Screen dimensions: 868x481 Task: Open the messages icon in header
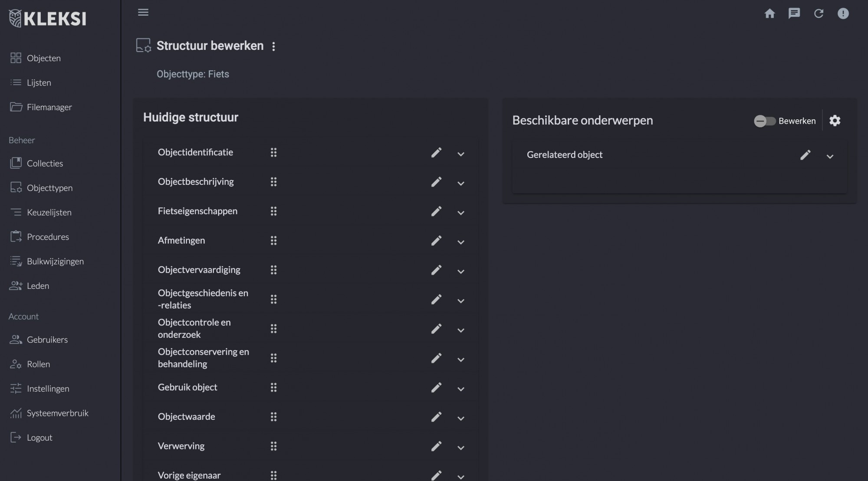pos(794,13)
